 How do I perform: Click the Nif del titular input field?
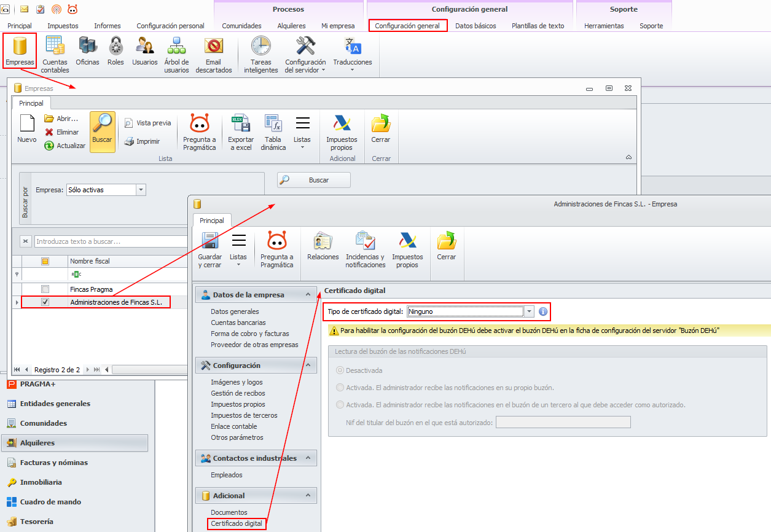(x=563, y=422)
